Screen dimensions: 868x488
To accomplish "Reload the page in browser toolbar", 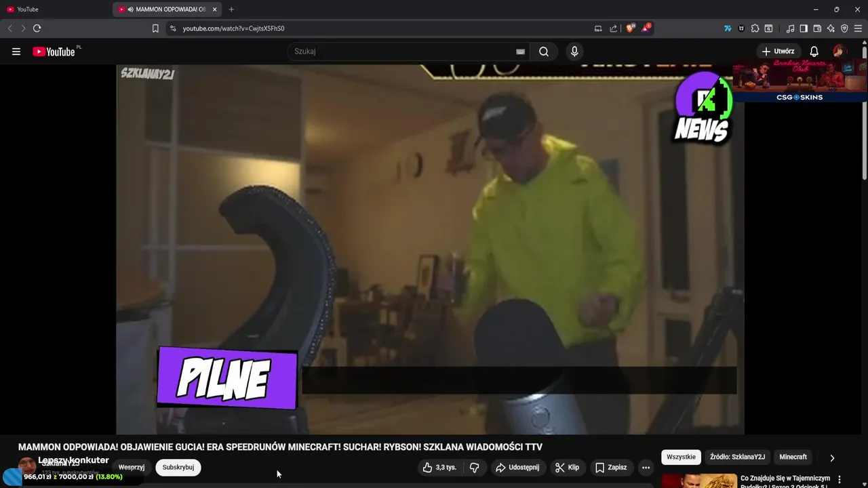I will point(37,28).
